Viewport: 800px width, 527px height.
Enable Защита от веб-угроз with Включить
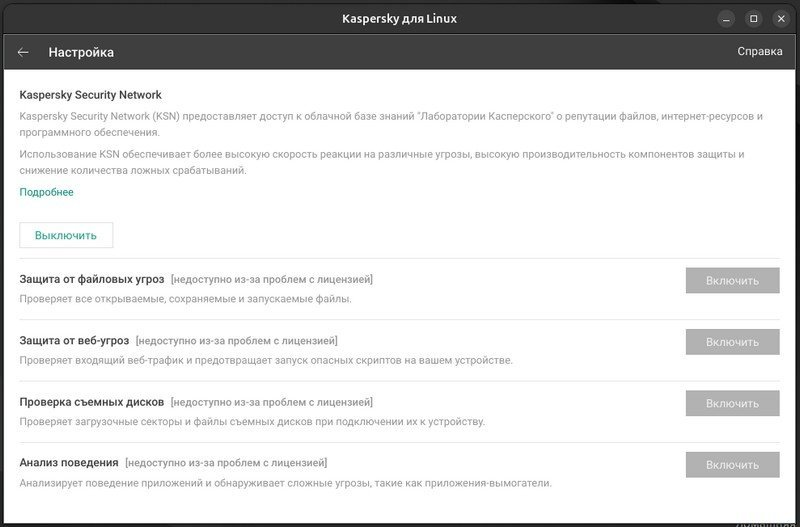(x=732, y=342)
